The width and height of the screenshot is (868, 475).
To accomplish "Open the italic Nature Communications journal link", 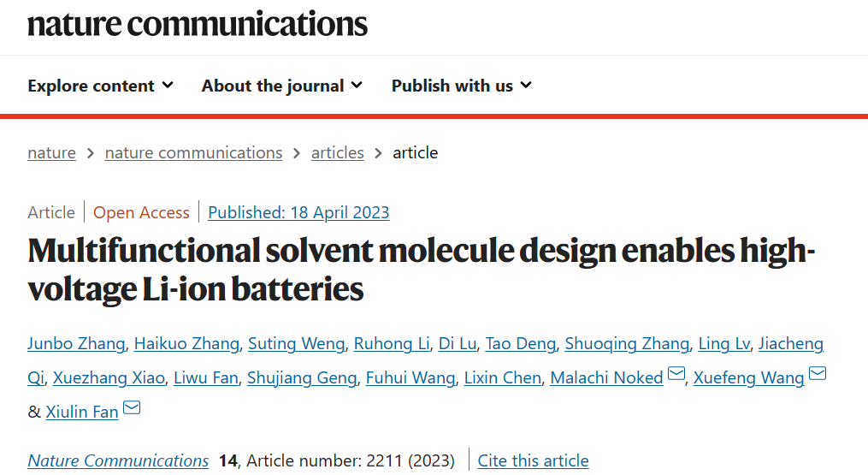I will tap(118, 460).
